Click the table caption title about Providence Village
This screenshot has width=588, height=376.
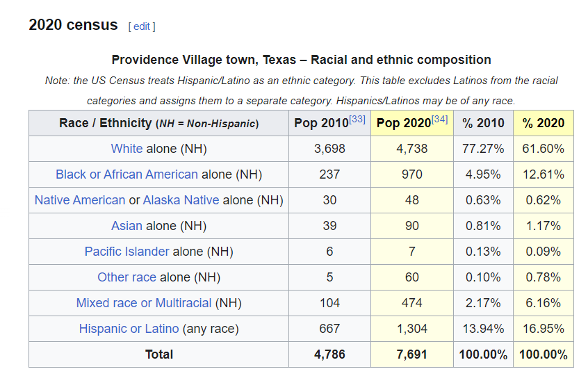(301, 60)
